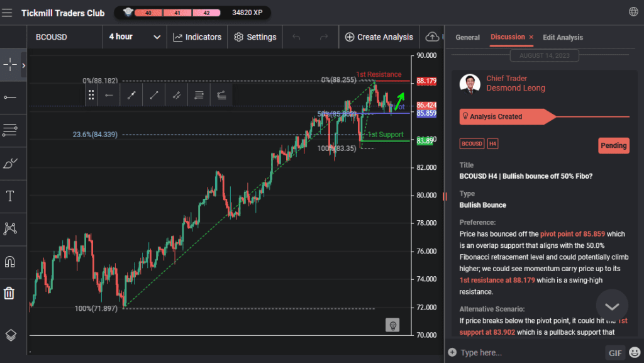The width and height of the screenshot is (644, 363).
Task: Click the plus attachment icon
Action: pyautogui.click(x=452, y=352)
